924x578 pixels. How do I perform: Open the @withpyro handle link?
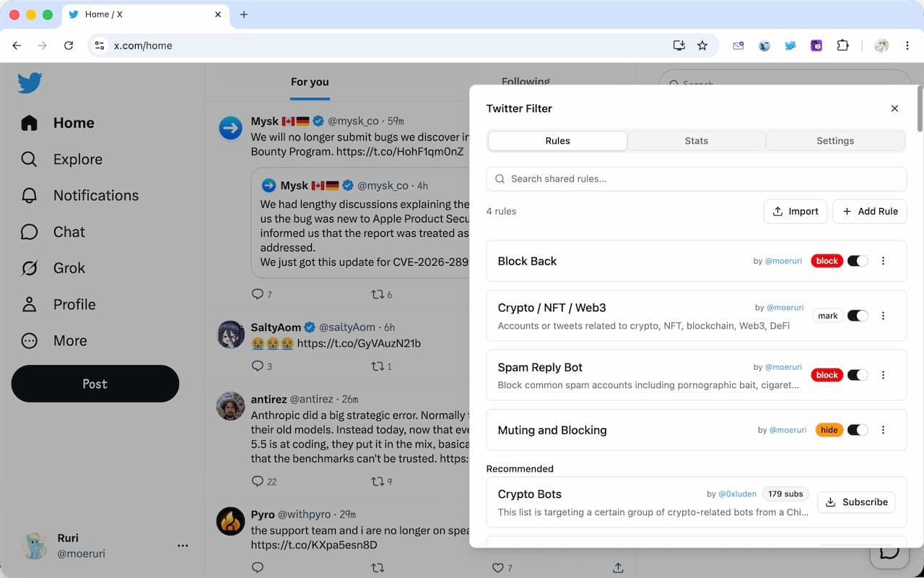[304, 514]
